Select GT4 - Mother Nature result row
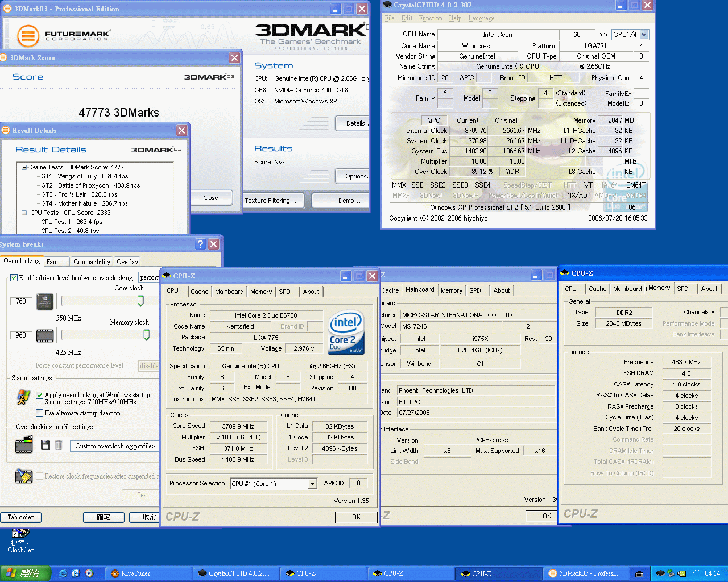The width and height of the screenshot is (728, 582). point(84,203)
